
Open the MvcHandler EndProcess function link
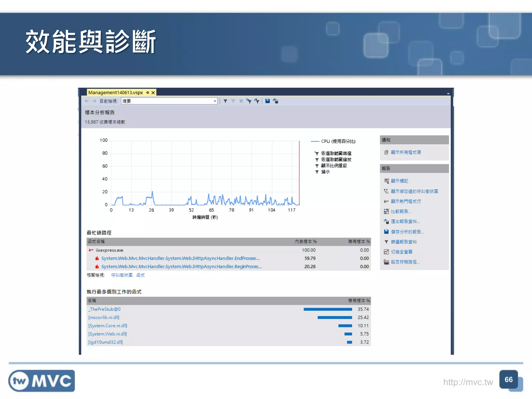coord(180,258)
